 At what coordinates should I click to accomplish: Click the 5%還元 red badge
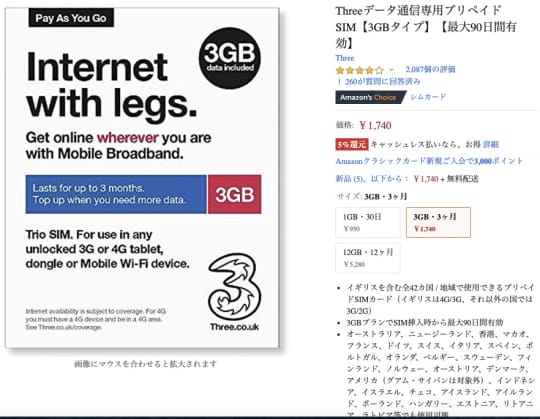tap(352, 145)
